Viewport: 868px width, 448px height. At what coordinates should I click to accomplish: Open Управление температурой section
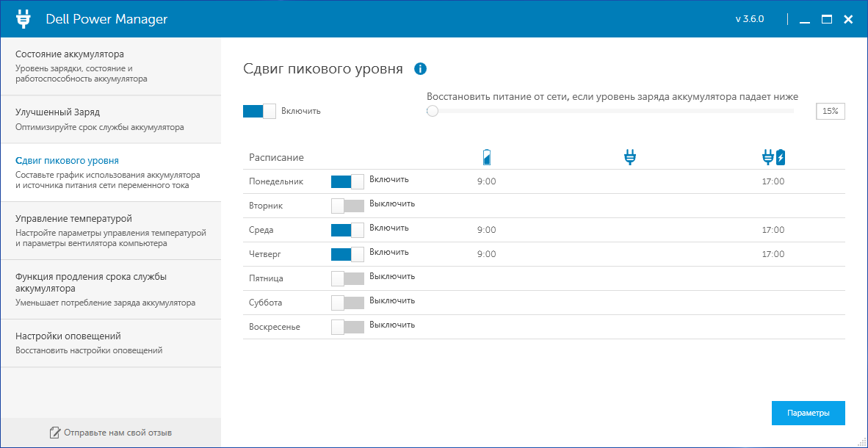coord(111,231)
